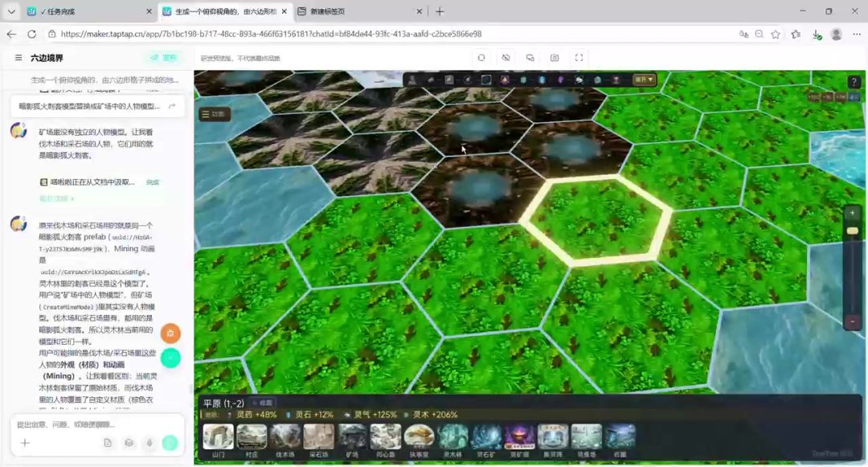
Task: Refresh the game preview
Action: (x=481, y=58)
